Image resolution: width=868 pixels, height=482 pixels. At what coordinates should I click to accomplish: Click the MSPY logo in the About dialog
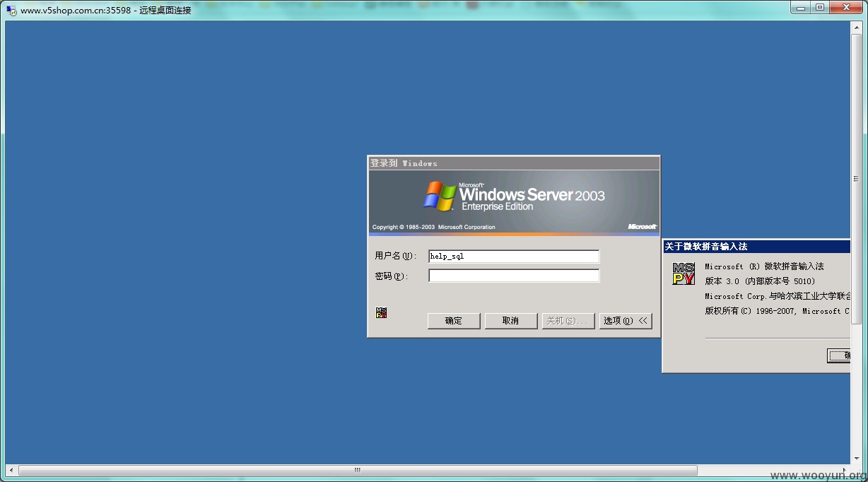[x=684, y=274]
